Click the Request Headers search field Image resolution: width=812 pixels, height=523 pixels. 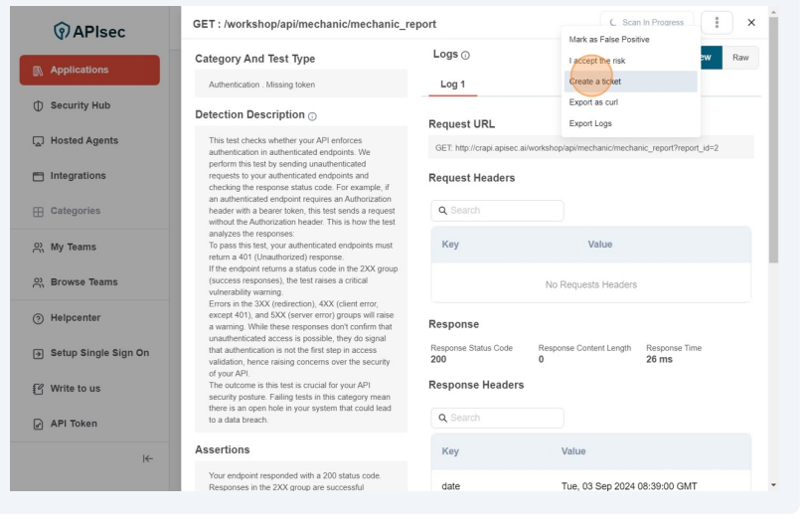[x=497, y=211]
